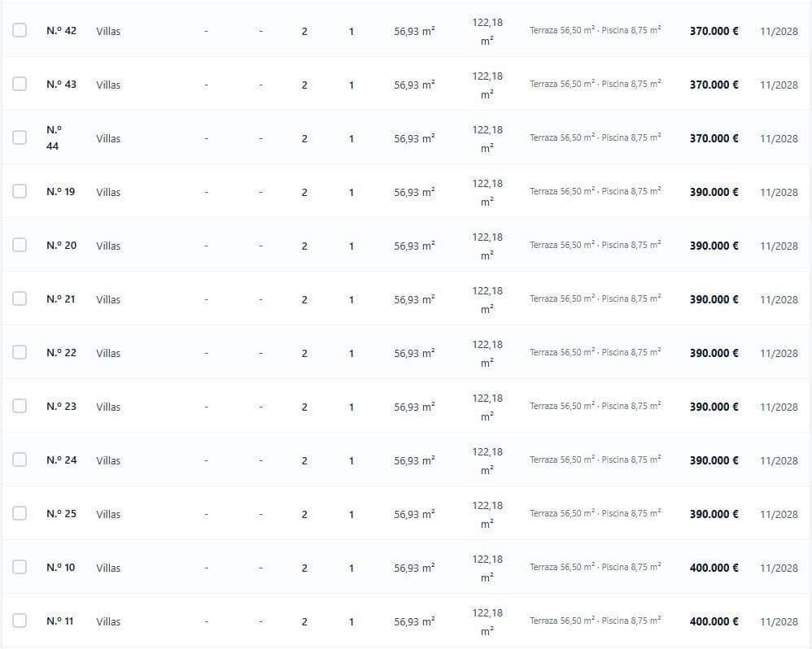Viewport: 812px width, 649px height.
Task: Check the N.º 23 villa checkbox
Action: click(x=20, y=406)
